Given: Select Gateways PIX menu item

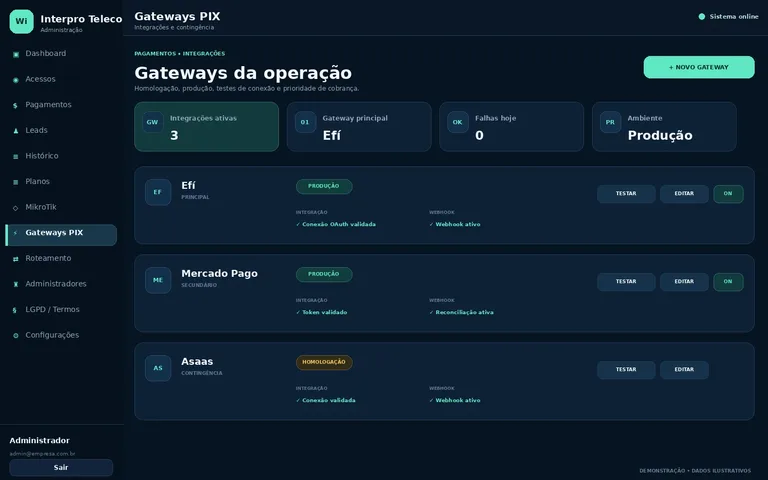Looking at the screenshot, I should [61, 235].
